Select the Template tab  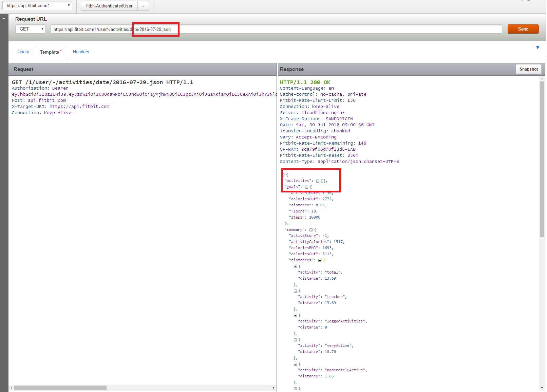(50, 52)
